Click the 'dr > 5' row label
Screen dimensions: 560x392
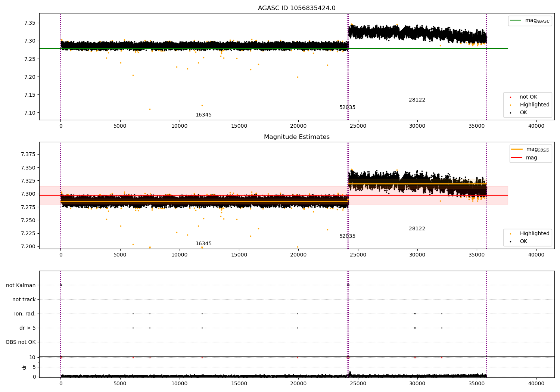click(28, 328)
